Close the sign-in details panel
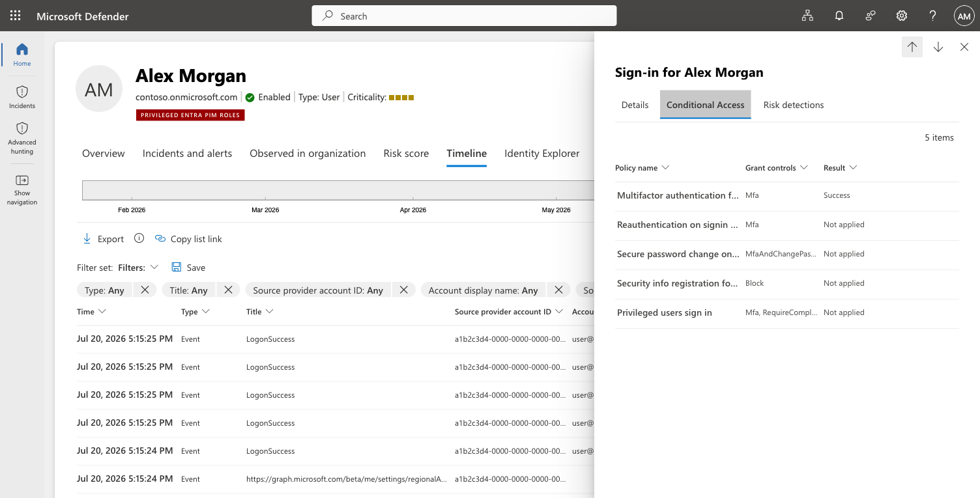This screenshot has width=980, height=498. click(964, 47)
